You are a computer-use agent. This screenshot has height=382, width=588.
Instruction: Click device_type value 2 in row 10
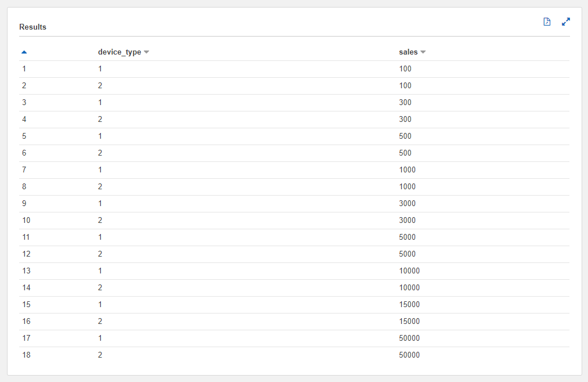click(100, 220)
